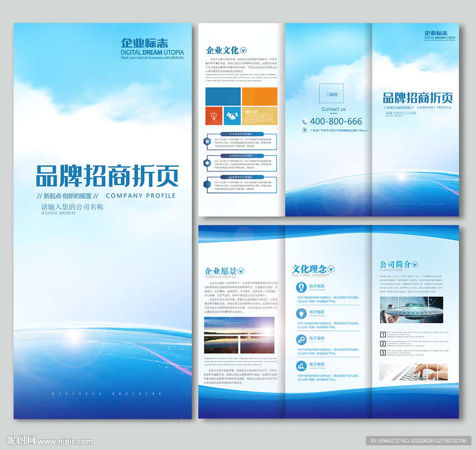Click the plain blue hexagon icon
476x450 pixels.
207,184
